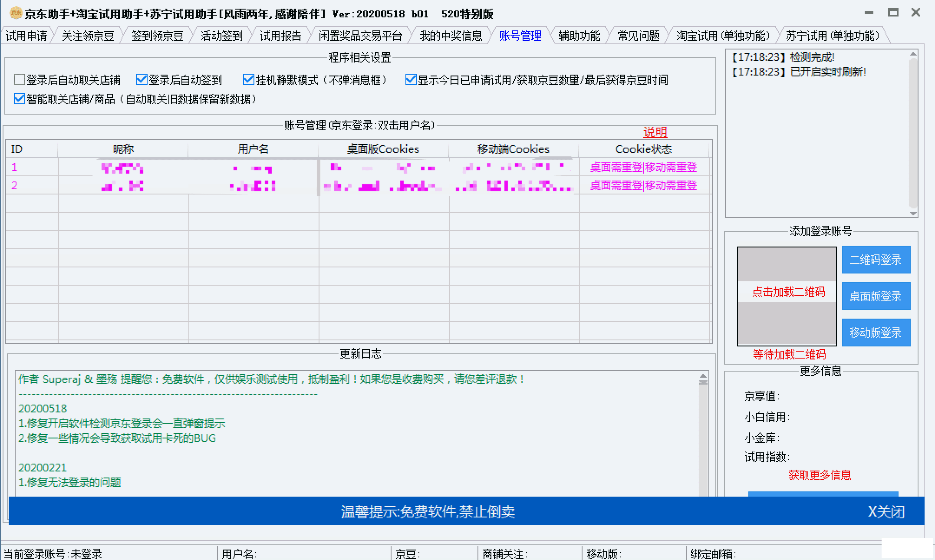Image resolution: width=935 pixels, height=560 pixels.
Task: Click 小白信用 label
Action: 767,417
